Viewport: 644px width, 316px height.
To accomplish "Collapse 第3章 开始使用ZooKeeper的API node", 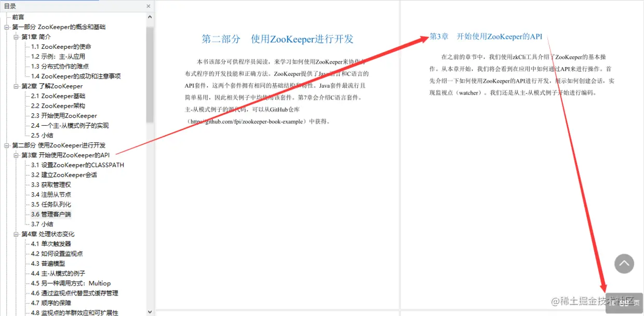I will click(16, 155).
